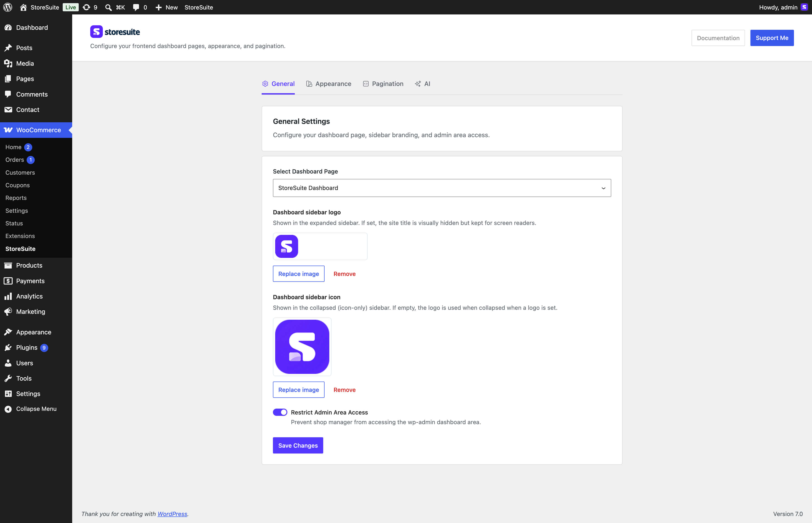Open the Select Dashboard Page dropdown

point(442,188)
